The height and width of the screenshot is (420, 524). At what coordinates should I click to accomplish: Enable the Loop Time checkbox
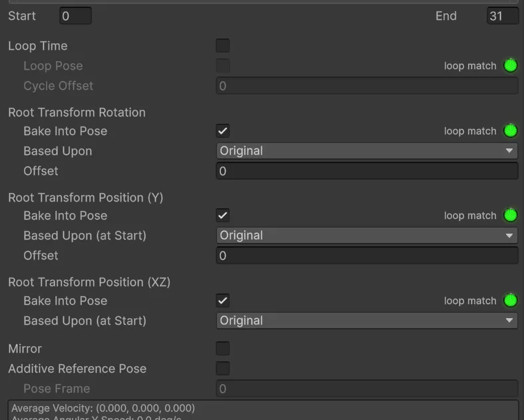(222, 45)
